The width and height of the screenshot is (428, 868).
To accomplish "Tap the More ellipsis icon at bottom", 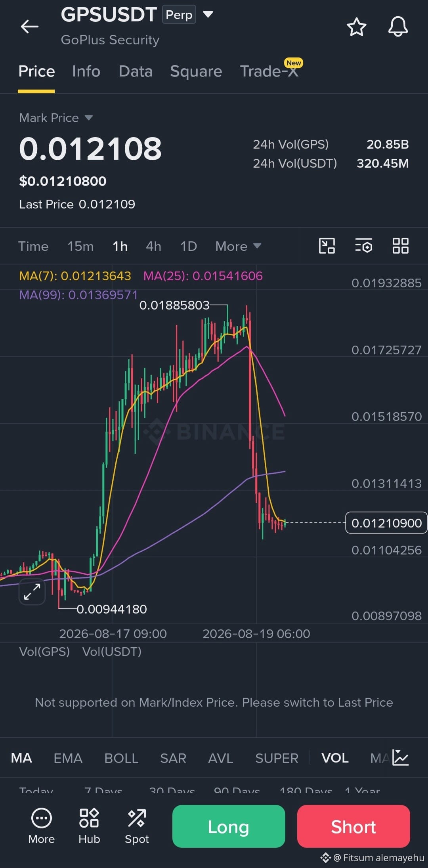I will [42, 826].
